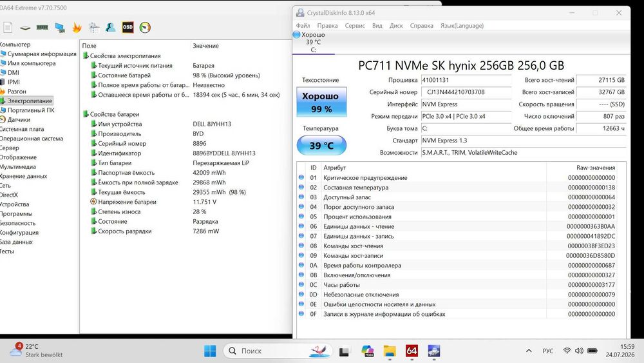644x363 pixels.
Task: Open the Справка menu in CrystalDiskInfo
Action: coord(421,26)
